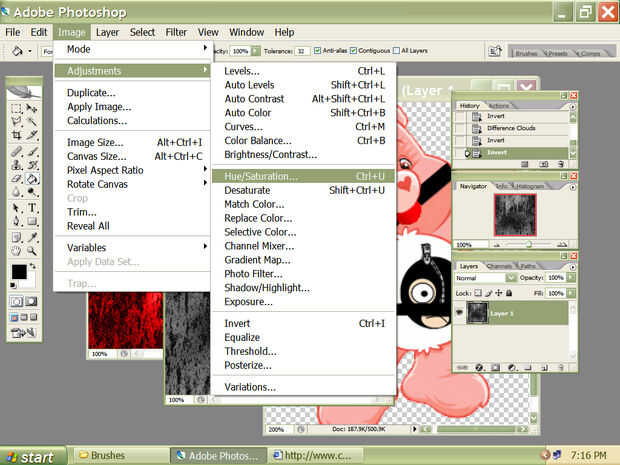Select the Eyedropper tool
Viewport: 620px width, 465px height.
click(x=33, y=236)
